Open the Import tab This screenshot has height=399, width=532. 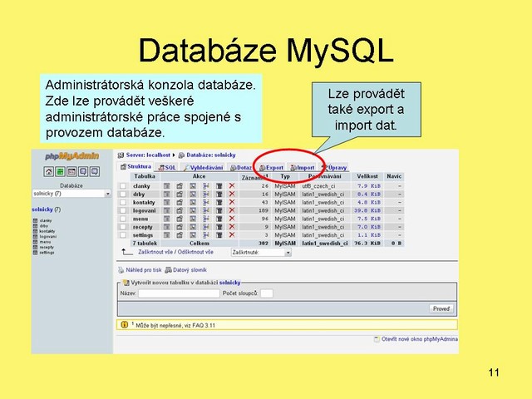tap(303, 168)
